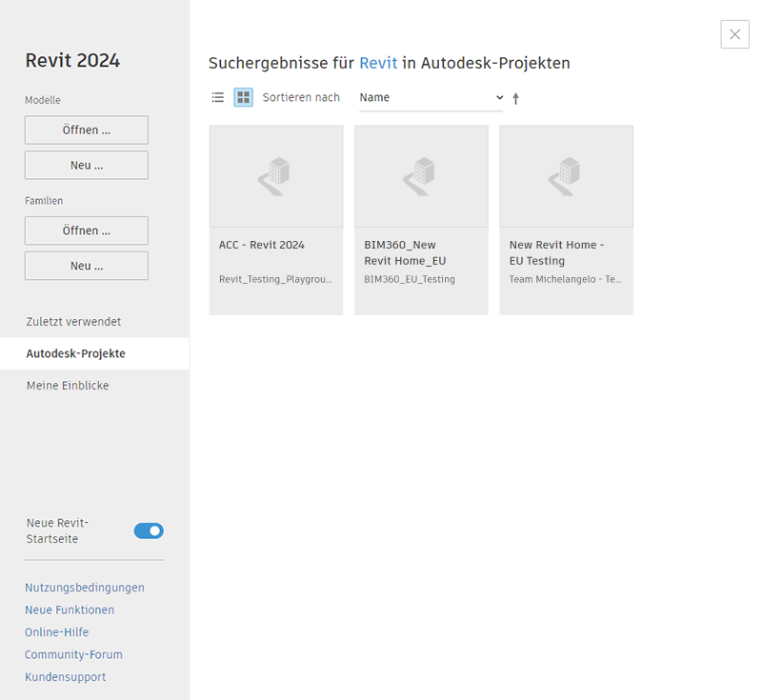The width and height of the screenshot is (762, 700).
Task: Click the Sortieren nach label
Action: pyautogui.click(x=301, y=98)
